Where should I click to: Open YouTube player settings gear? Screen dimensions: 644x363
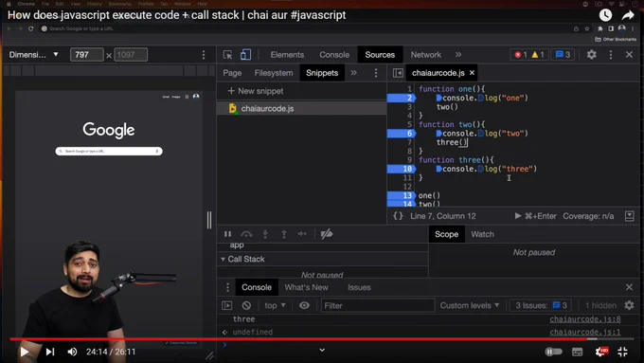pos(601,352)
